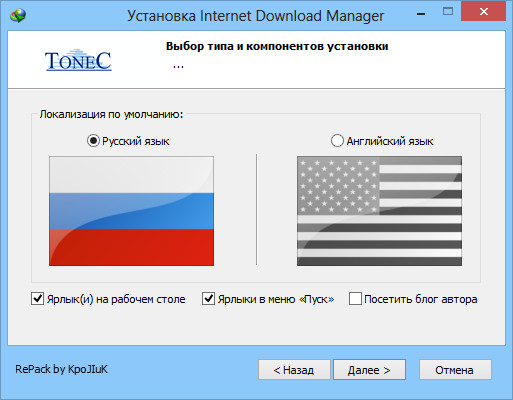Click the Russian flag image
The image size is (513, 400).
tap(132, 211)
